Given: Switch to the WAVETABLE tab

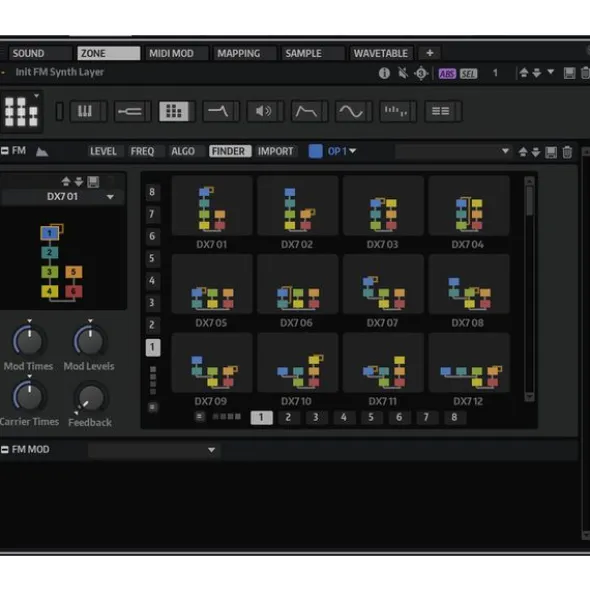Looking at the screenshot, I should (x=381, y=53).
